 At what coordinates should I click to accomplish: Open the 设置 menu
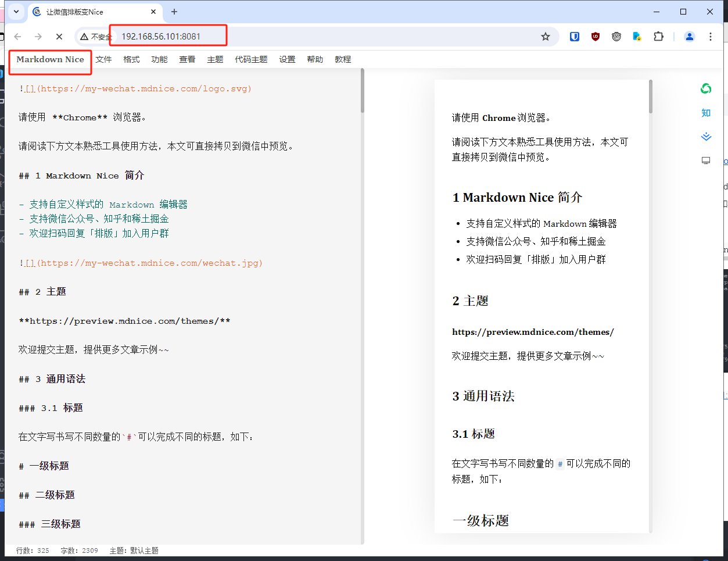coord(288,59)
